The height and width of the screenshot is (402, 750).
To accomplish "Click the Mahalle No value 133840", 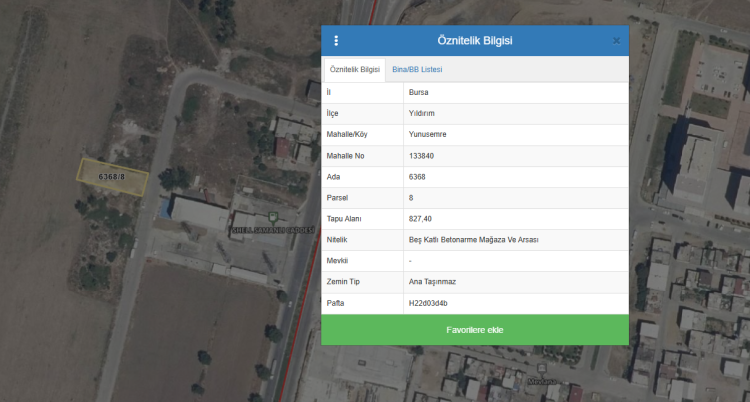I will click(x=422, y=155).
